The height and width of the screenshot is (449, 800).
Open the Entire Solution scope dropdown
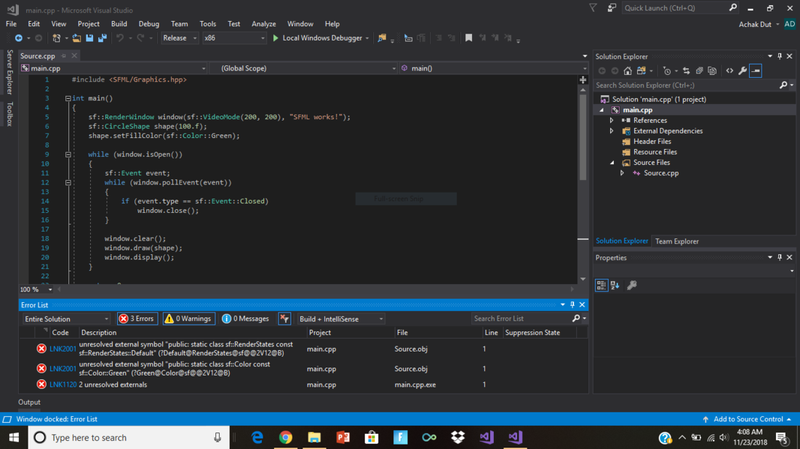coord(66,319)
